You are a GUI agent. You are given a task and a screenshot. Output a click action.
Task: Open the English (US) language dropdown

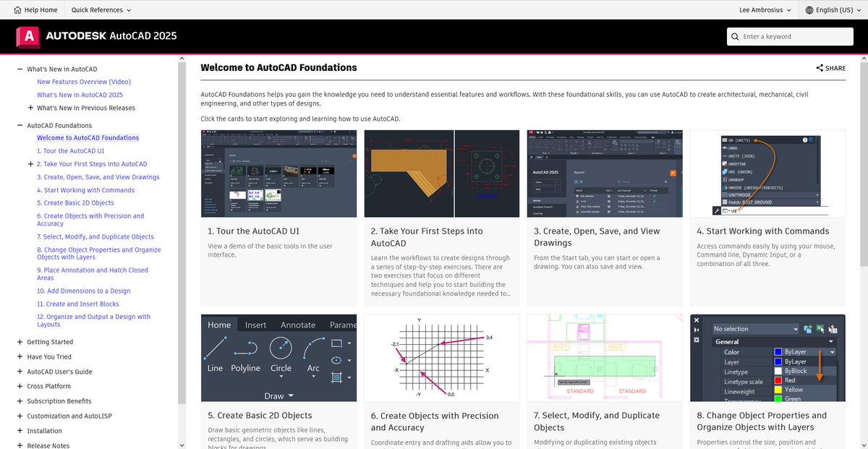tap(834, 10)
